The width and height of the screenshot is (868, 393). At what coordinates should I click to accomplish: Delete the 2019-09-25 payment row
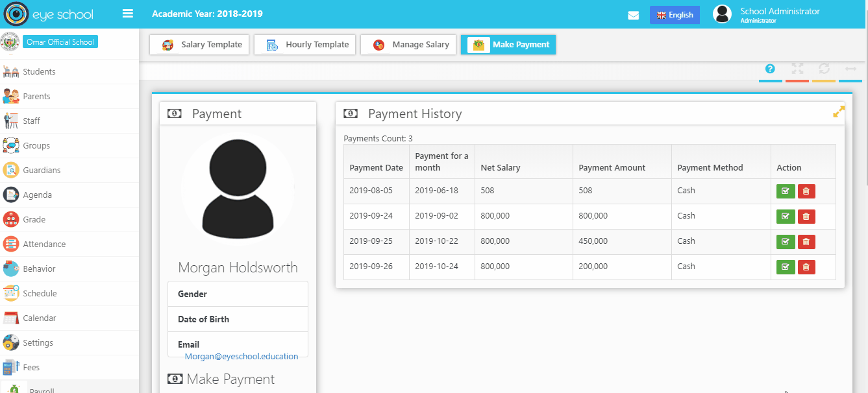(x=806, y=242)
